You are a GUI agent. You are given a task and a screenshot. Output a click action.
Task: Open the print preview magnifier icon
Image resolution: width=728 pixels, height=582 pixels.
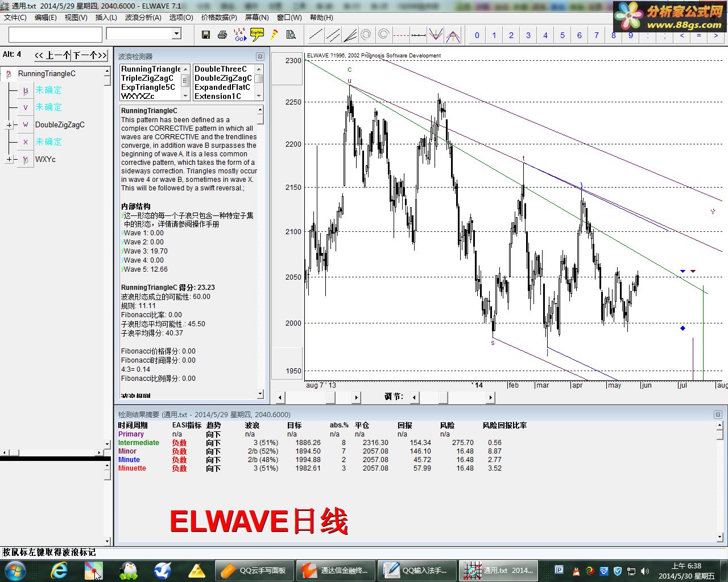tap(291, 35)
